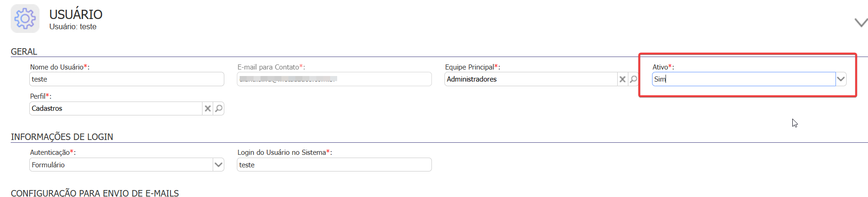Open the Perfil lookup magnifier
Screen dimensions: 868x197
pos(219,108)
